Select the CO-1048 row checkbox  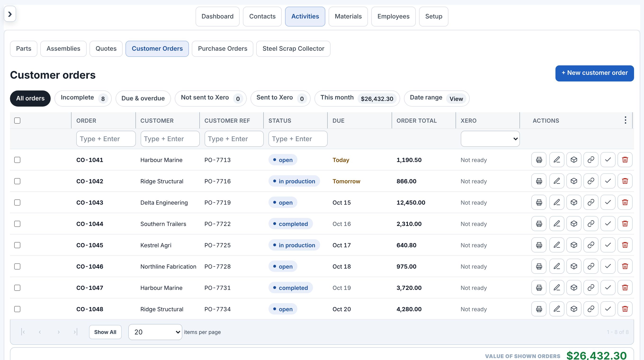point(17,309)
